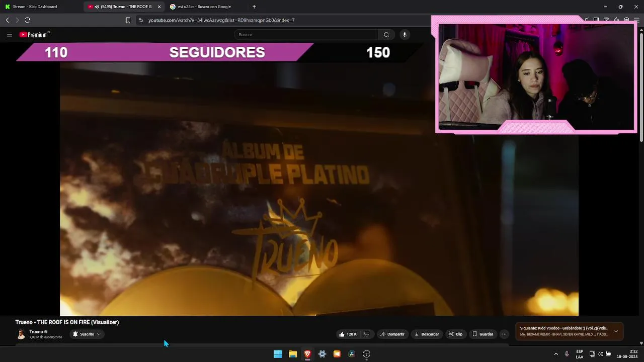Click the YouTube search magnifier button
The width and height of the screenshot is (644, 362).
tap(386, 35)
